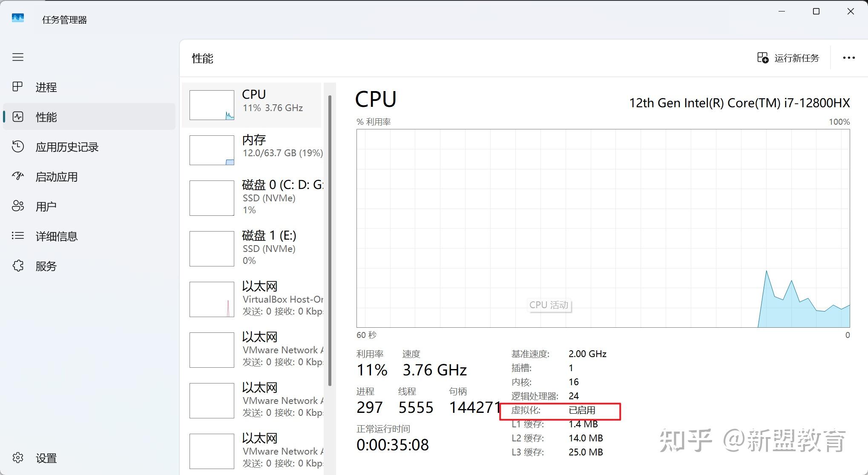This screenshot has height=475, width=868.
Task: Select the 内存 performance panel
Action: pos(251,150)
